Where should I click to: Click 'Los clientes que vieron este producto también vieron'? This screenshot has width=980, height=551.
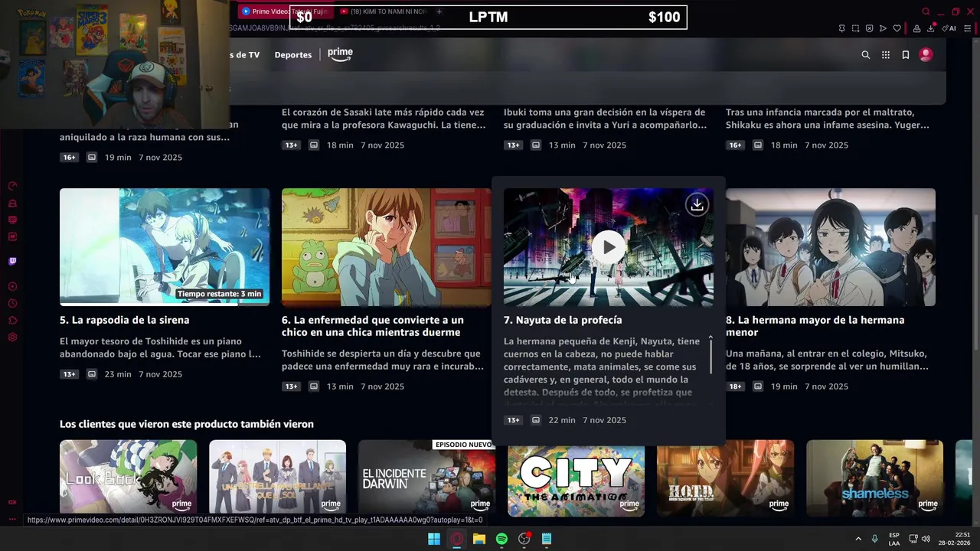pyautogui.click(x=187, y=424)
